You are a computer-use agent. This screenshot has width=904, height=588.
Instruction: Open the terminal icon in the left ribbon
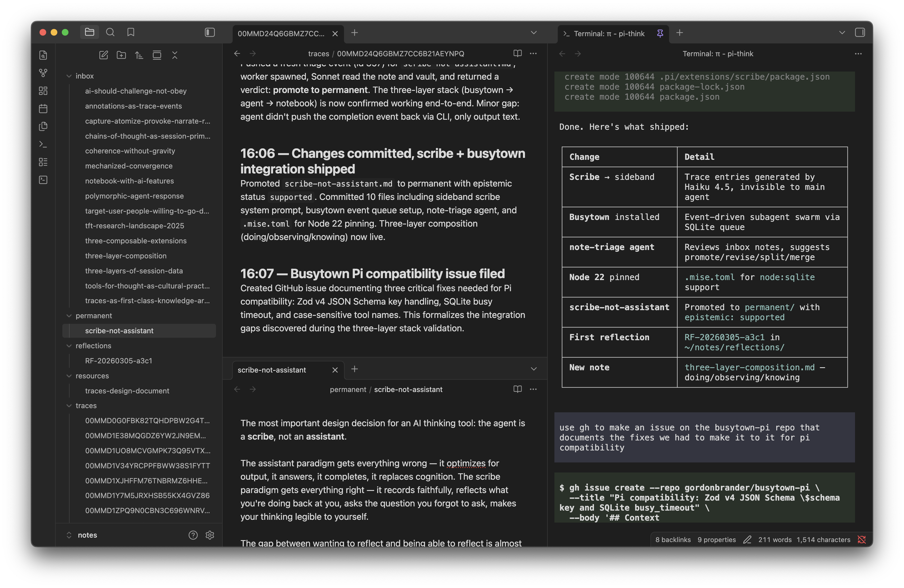tap(43, 144)
